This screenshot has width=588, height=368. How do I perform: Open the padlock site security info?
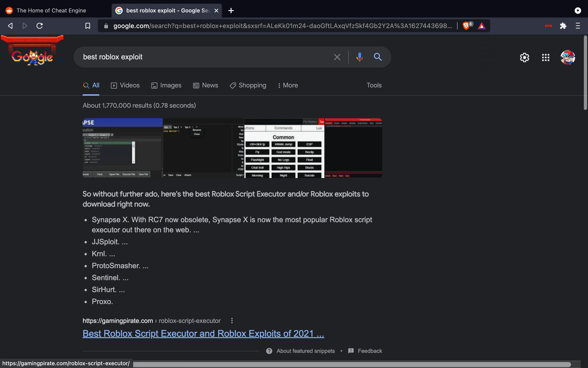[106, 26]
